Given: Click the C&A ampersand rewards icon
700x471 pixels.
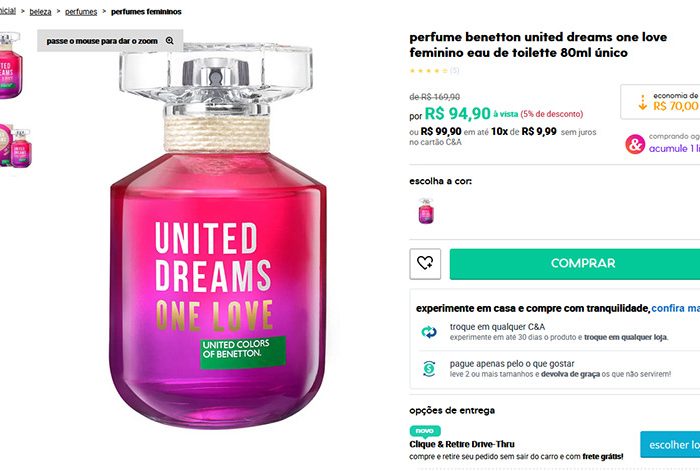Looking at the screenshot, I should [x=635, y=144].
